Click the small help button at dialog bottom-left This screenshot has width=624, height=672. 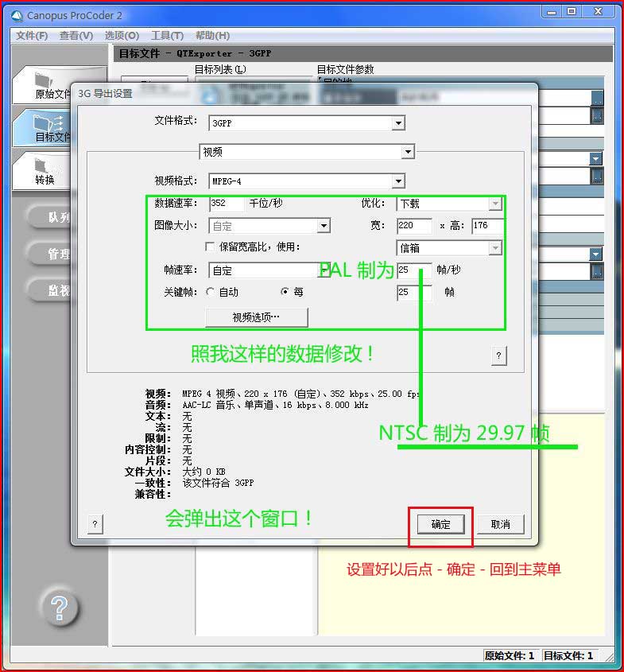pyautogui.click(x=95, y=524)
